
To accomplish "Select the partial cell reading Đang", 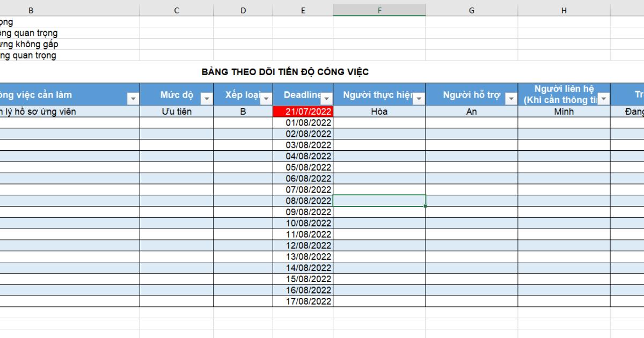I will (627, 112).
